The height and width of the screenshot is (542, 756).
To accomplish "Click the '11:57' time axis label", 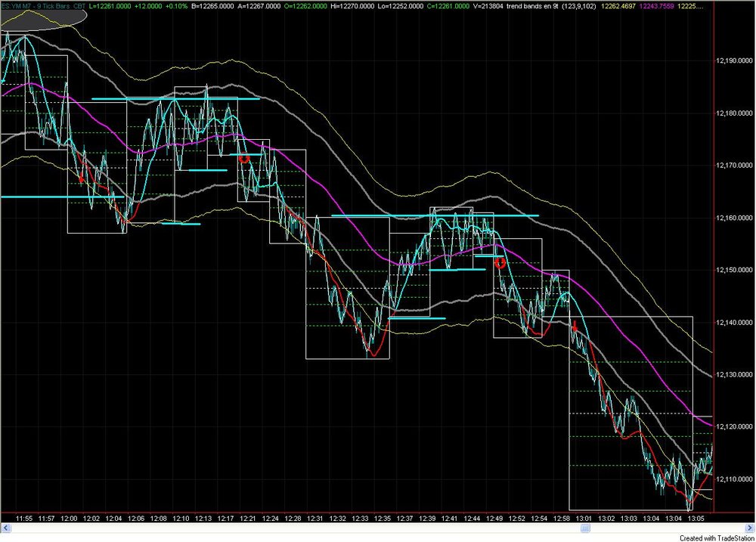I will click(46, 519).
